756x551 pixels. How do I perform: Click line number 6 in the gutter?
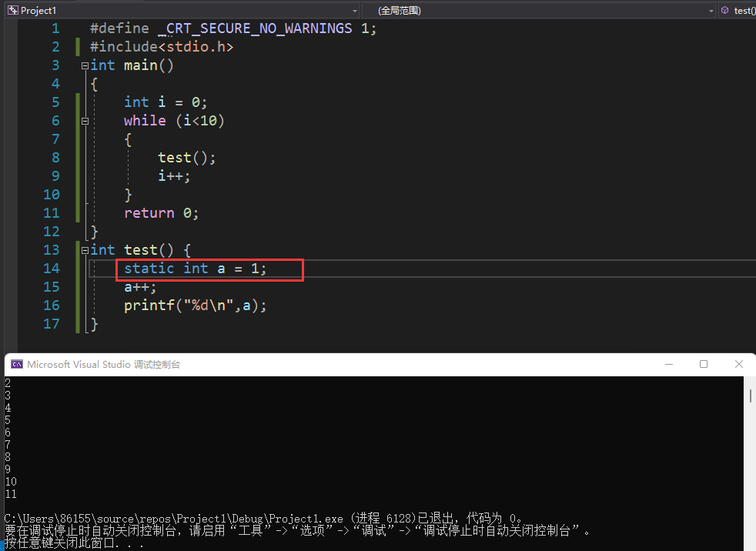click(55, 121)
